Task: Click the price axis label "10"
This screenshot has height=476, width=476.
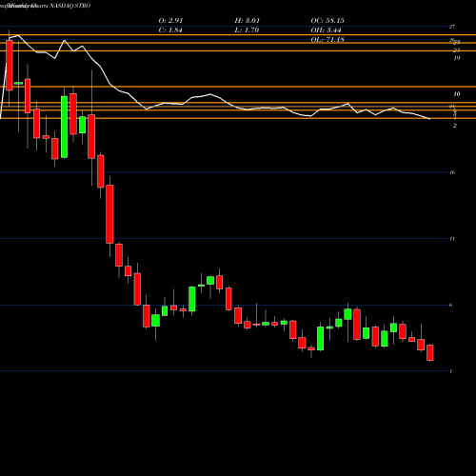Action: tap(457, 94)
